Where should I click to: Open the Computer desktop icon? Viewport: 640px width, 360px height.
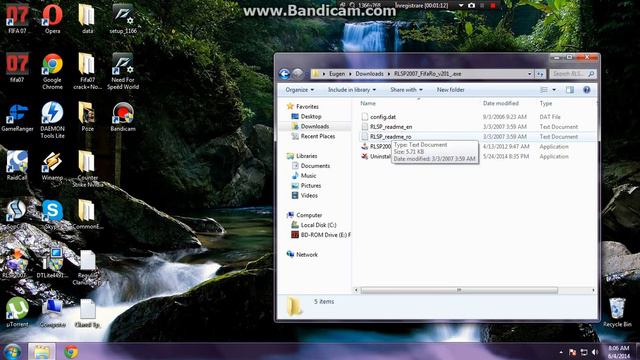click(x=52, y=313)
